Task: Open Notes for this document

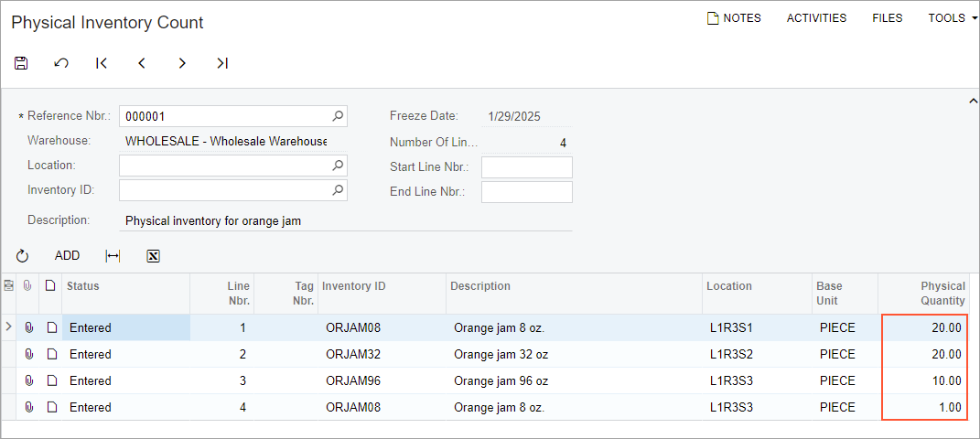Action: click(x=734, y=18)
